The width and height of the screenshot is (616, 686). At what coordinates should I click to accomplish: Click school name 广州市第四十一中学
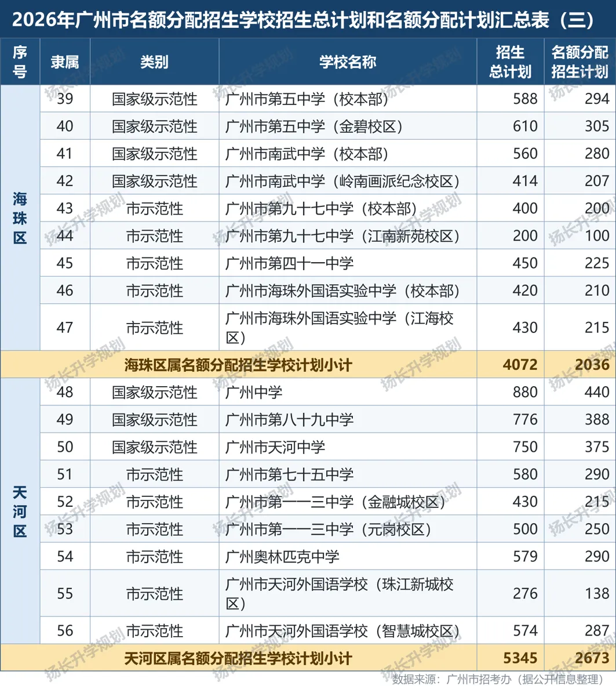[x=289, y=263]
